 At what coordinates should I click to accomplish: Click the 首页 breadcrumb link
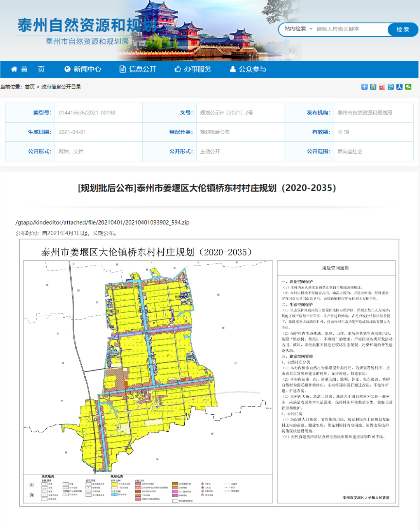point(30,87)
